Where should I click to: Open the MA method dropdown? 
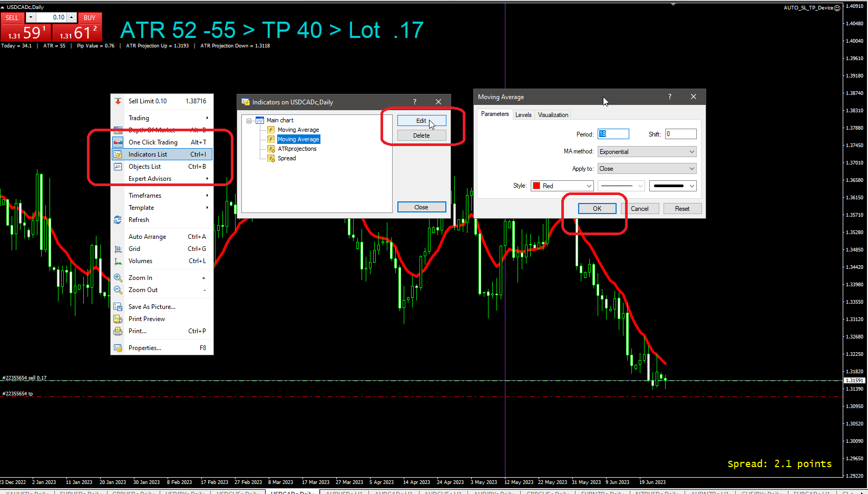647,152
